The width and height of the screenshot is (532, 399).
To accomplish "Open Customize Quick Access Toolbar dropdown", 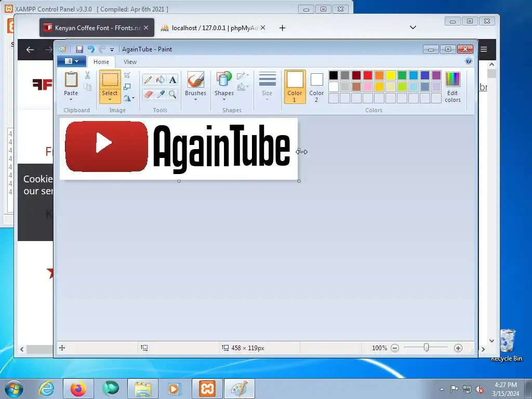I will (x=112, y=50).
